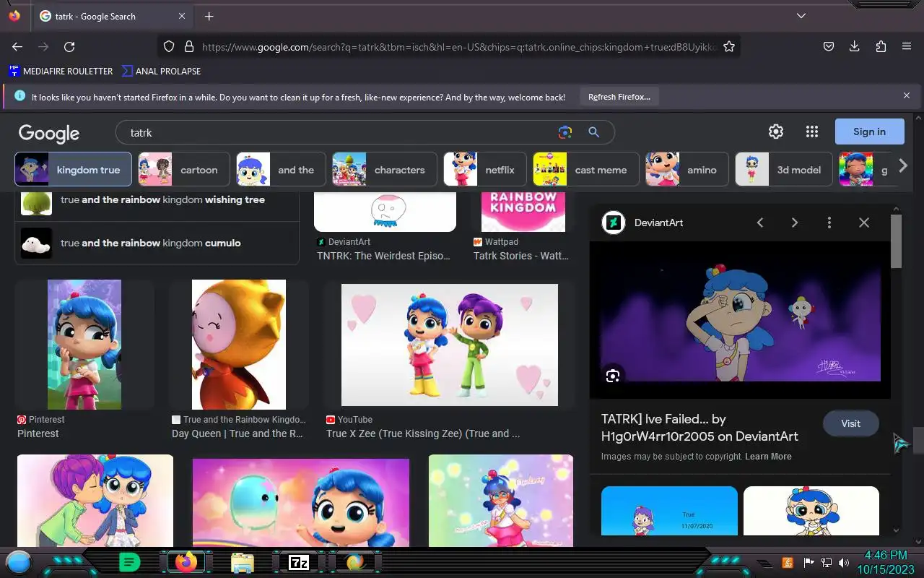Select the 'netflix' filter chip
Viewport: 924px width, 578px height.
[484, 170]
